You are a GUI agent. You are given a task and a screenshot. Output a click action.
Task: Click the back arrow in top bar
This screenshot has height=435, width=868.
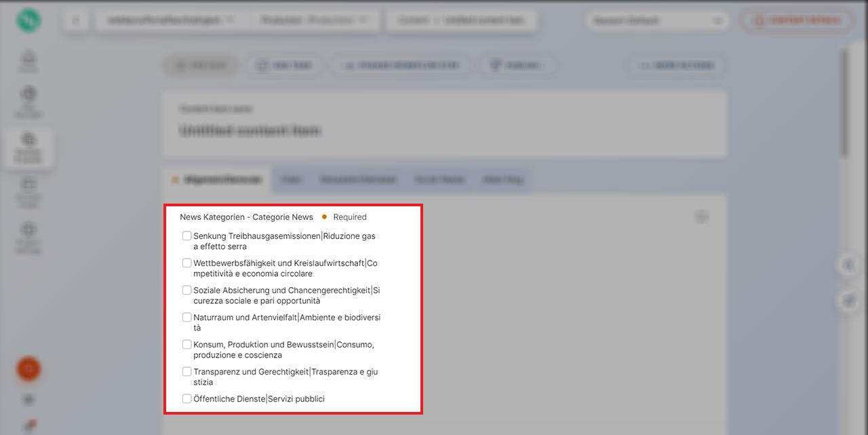pos(76,20)
